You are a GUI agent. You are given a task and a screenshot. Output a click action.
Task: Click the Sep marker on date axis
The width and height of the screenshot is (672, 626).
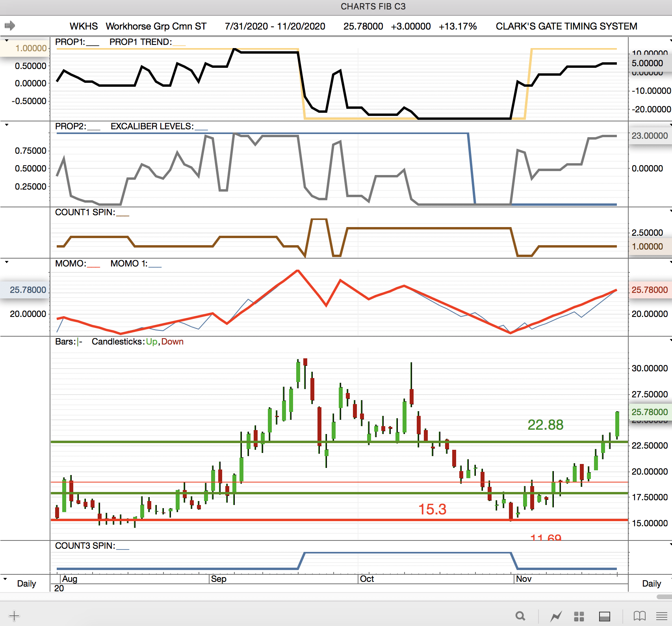tap(219, 579)
